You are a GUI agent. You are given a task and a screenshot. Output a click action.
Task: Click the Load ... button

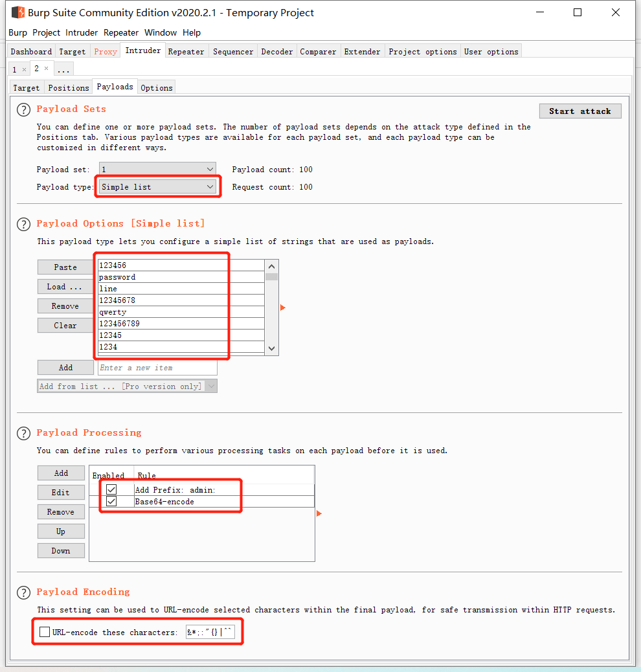click(65, 286)
